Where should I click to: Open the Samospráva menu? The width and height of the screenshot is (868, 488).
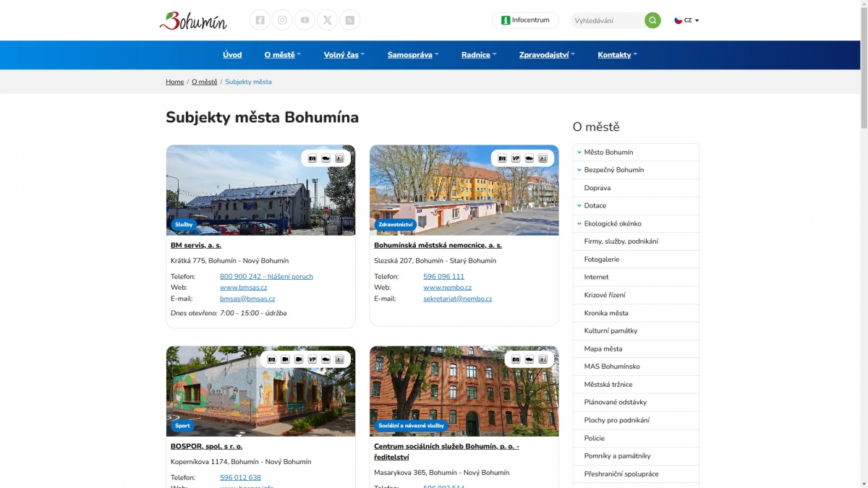pos(413,55)
